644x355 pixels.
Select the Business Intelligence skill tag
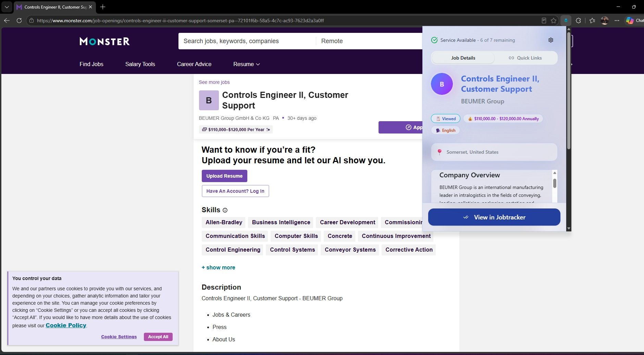click(x=281, y=222)
